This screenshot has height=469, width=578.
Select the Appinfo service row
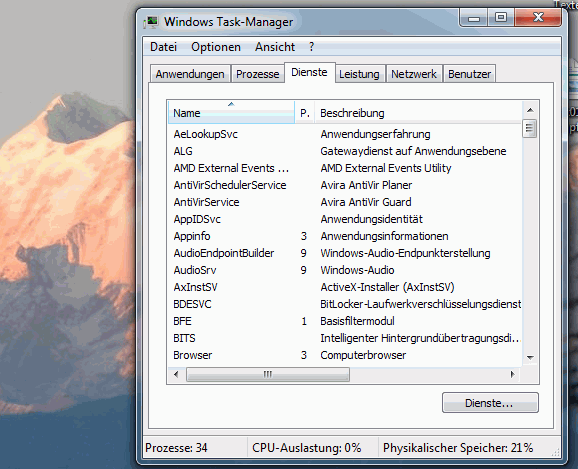coord(345,236)
